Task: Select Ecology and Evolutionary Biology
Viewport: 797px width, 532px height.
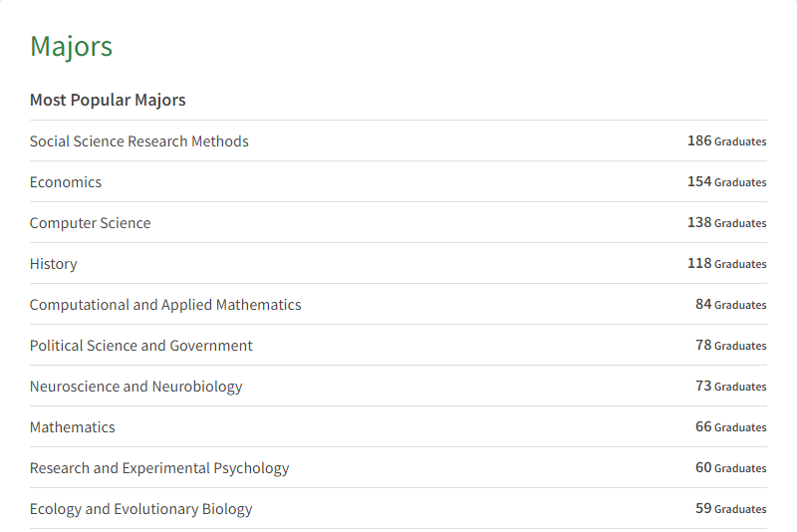Action: [x=141, y=509]
